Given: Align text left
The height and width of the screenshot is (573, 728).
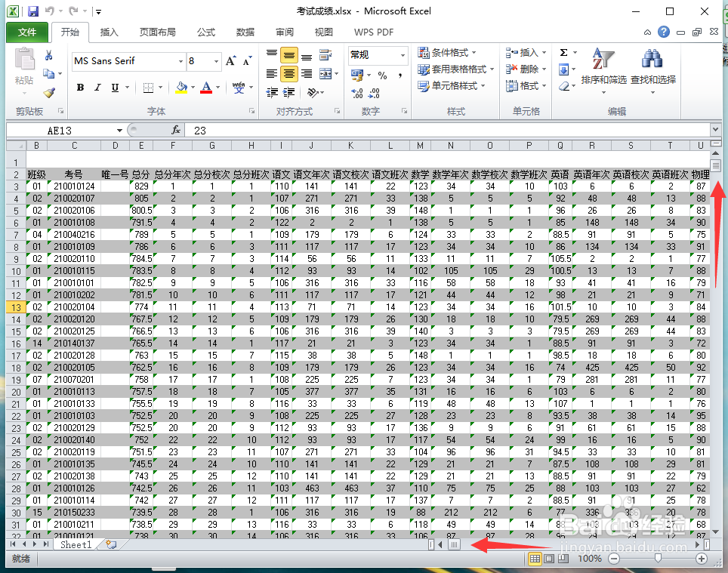Looking at the screenshot, I should 272,73.
